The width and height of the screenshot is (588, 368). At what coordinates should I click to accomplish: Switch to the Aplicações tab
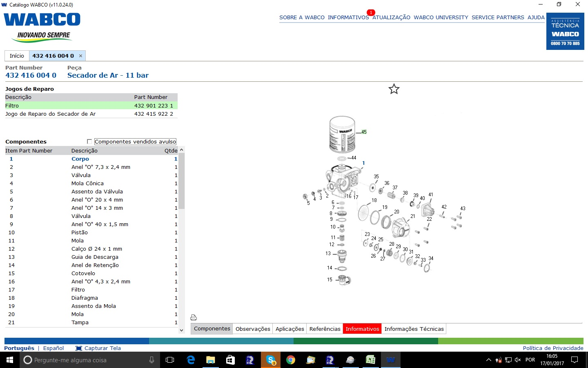point(290,329)
